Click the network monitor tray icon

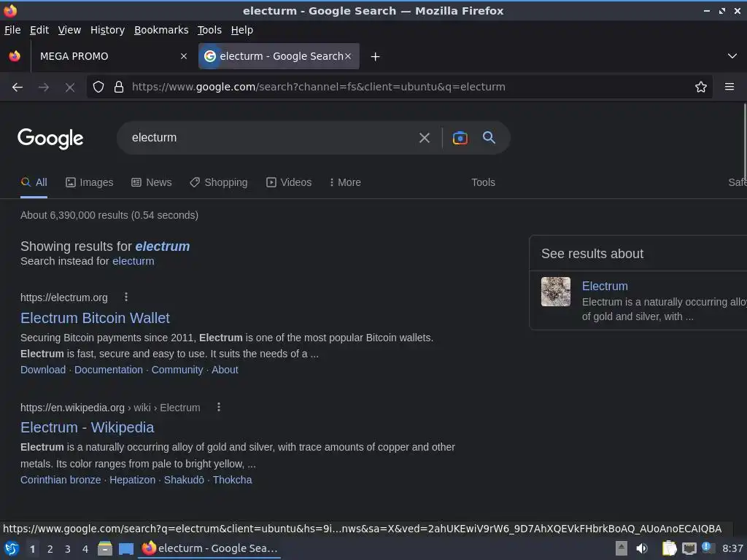pyautogui.click(x=689, y=548)
